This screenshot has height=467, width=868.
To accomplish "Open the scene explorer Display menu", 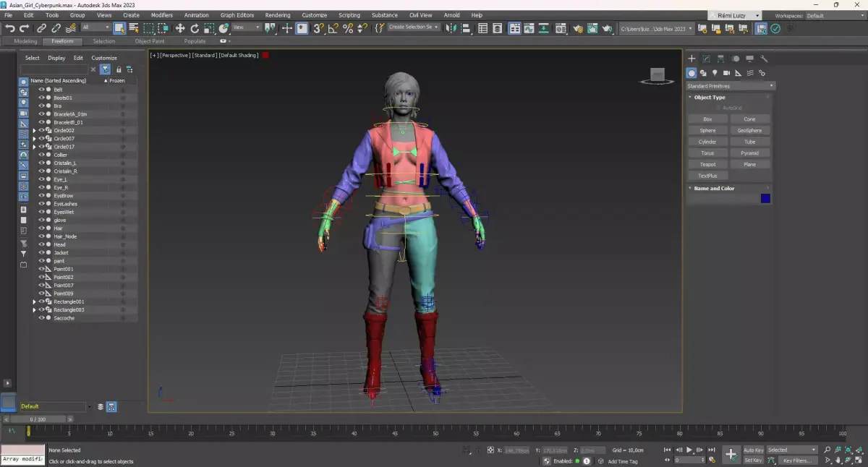I will pos(56,58).
